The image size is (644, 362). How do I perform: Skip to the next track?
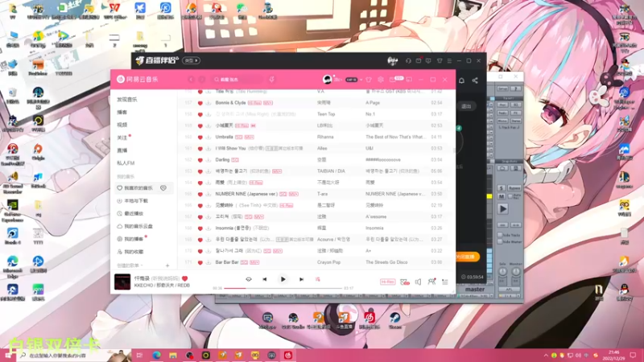(x=301, y=279)
